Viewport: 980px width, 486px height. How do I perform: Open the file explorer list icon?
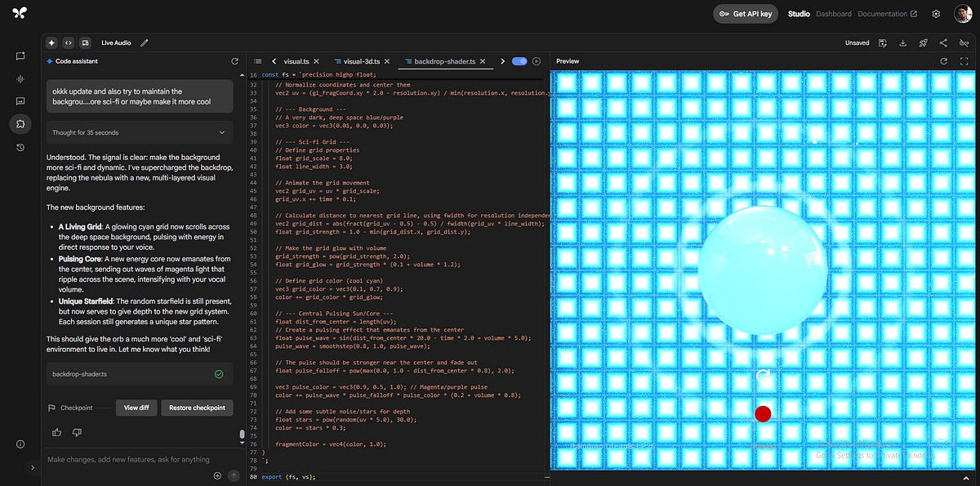(x=258, y=61)
